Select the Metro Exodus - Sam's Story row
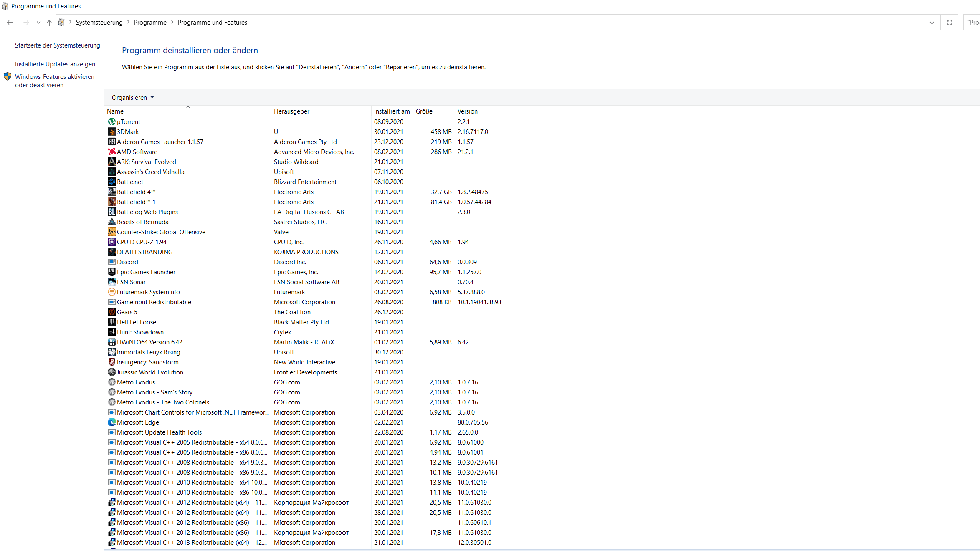This screenshot has height=551, width=980. (313, 392)
